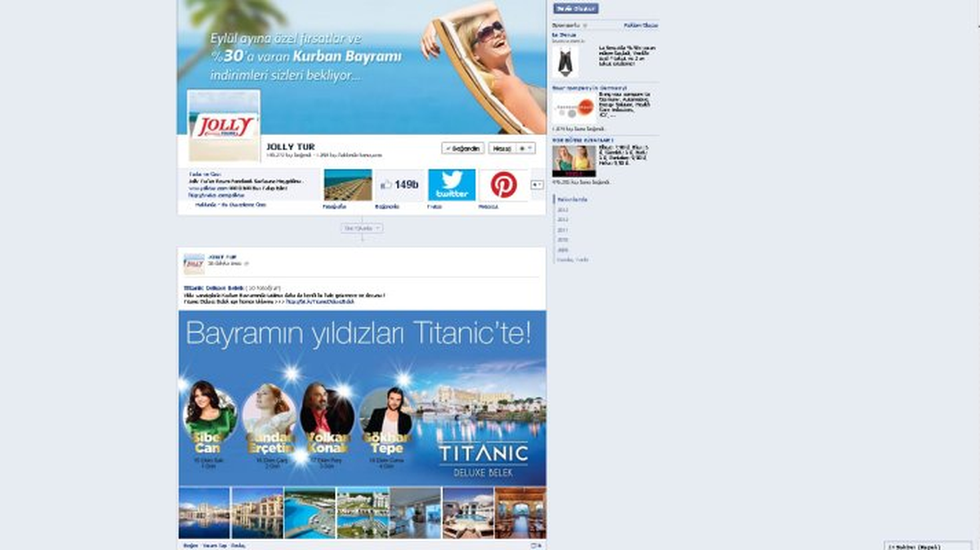Screen dimensions: 980x550
Task: Click the Twitter label under the tile
Action: (436, 208)
